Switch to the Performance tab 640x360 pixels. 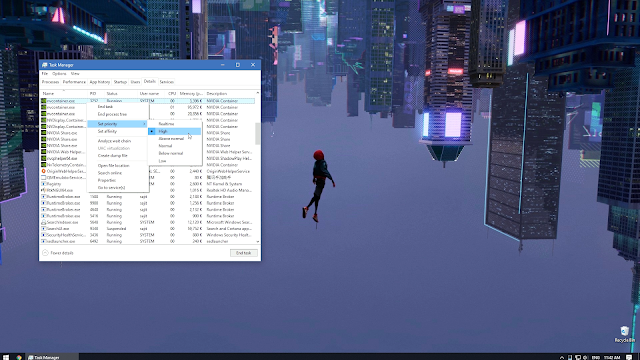74,82
